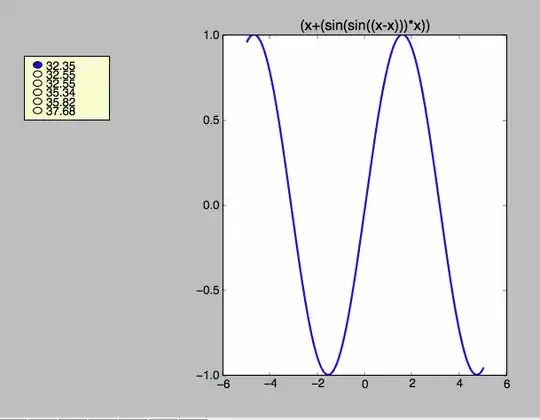The image size is (540, 420).
Task: Click the y-axis tick label 1.0
Action: (211, 35)
